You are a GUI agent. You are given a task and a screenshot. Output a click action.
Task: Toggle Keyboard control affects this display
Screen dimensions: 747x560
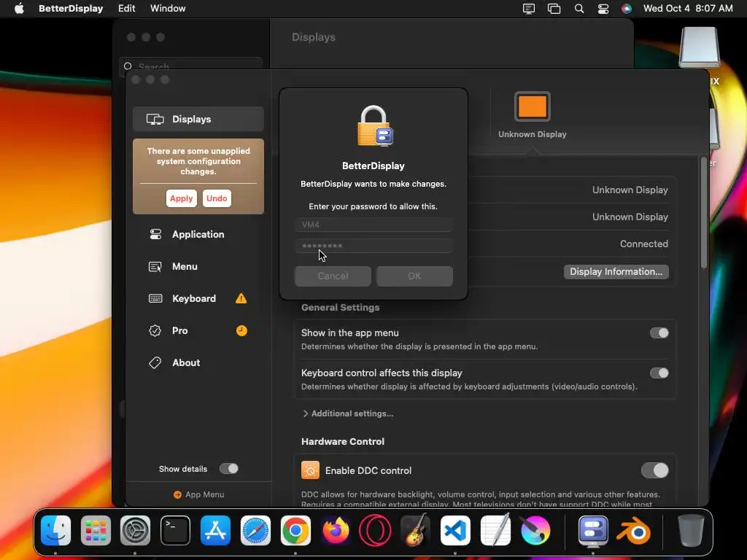(659, 373)
